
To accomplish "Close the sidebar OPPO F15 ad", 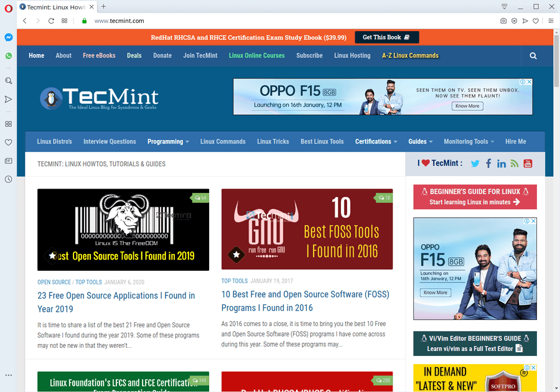I will pos(533,221).
